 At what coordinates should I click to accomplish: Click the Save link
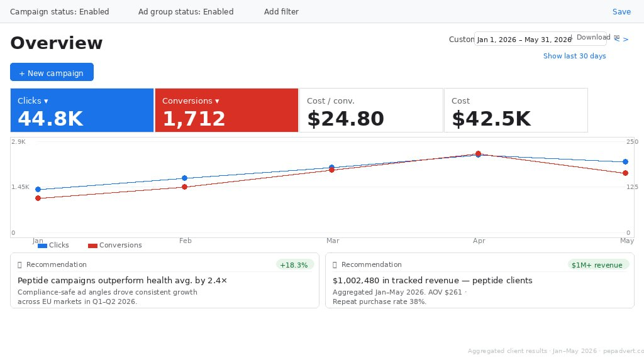[621, 11]
